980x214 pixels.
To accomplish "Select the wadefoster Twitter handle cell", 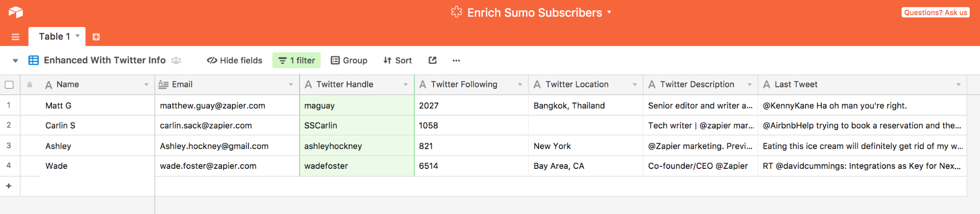I will pos(357,166).
